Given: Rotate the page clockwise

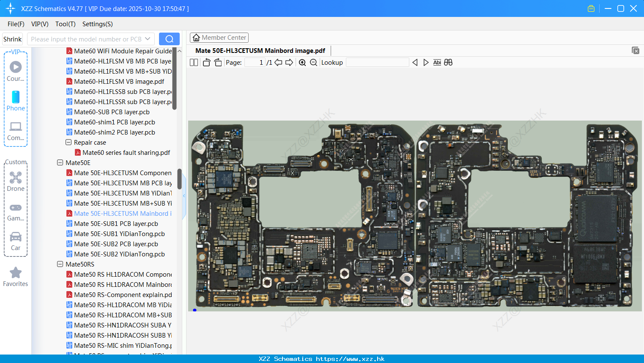Looking at the screenshot, I should pos(218,63).
